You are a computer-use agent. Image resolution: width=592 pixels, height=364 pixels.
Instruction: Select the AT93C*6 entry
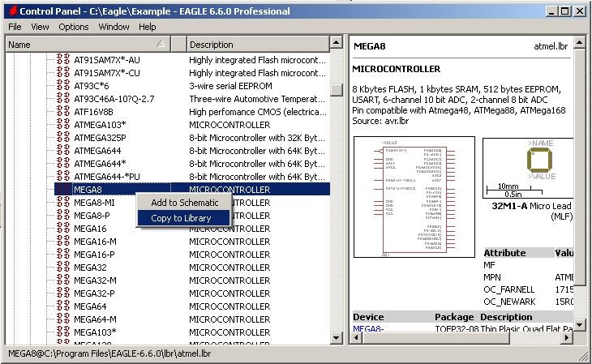point(92,86)
